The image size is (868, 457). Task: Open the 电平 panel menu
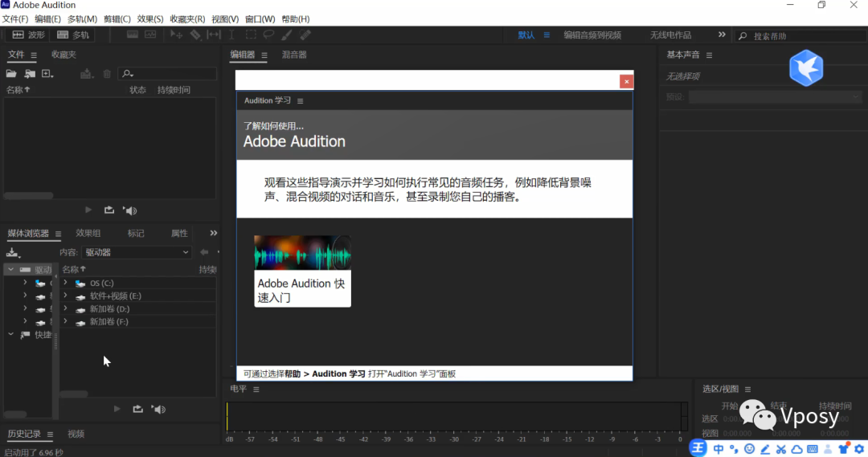click(x=256, y=390)
